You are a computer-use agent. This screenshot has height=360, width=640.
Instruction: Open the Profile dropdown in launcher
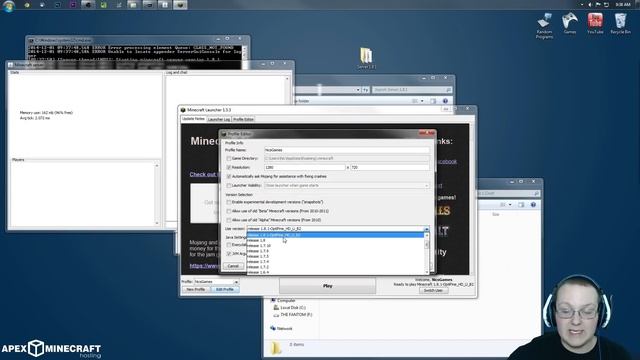point(236,282)
